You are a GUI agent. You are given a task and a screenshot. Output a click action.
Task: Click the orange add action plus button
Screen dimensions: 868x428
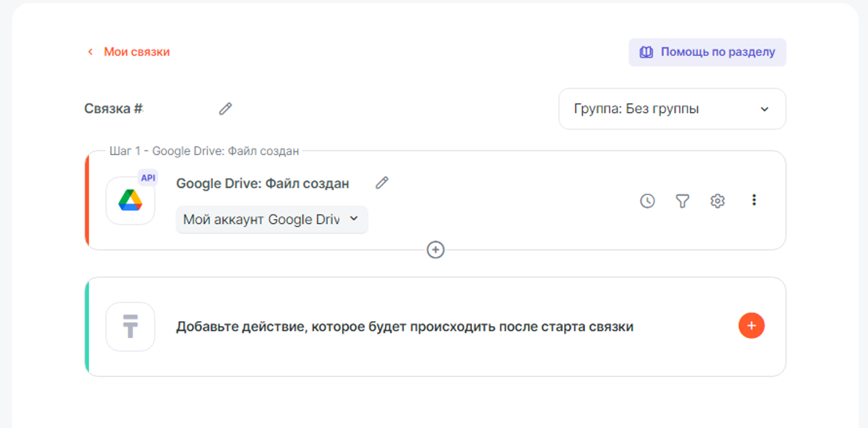(751, 325)
